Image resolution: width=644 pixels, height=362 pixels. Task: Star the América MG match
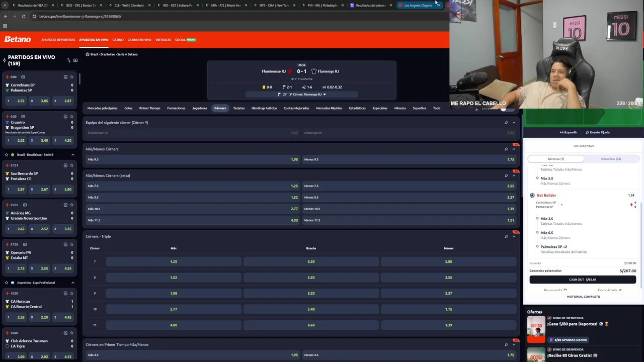pos(71,205)
